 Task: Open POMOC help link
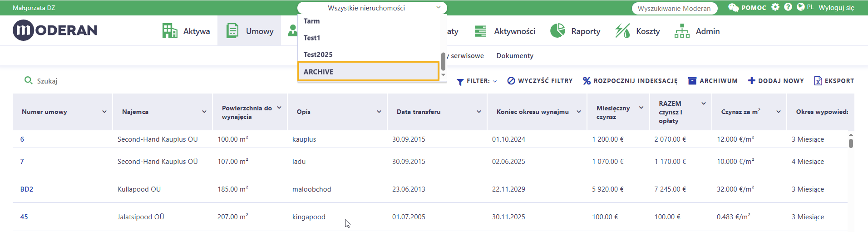tap(754, 8)
